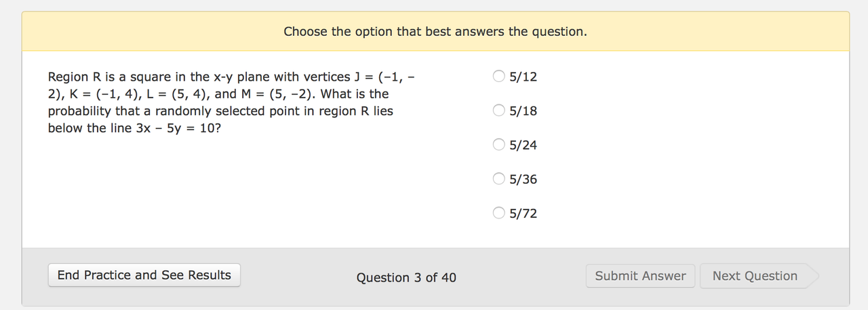Viewport: 868px width, 310px height.
Task: Choose the 5/24 radio button
Action: point(499,144)
